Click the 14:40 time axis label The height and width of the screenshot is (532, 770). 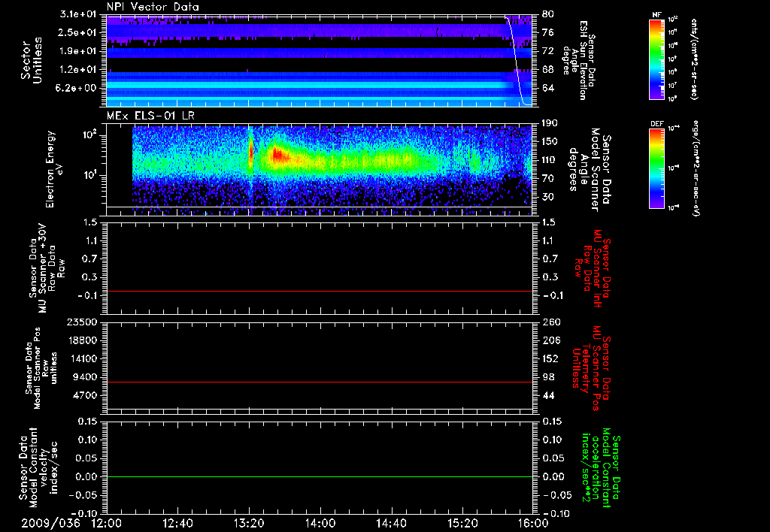coord(391,523)
